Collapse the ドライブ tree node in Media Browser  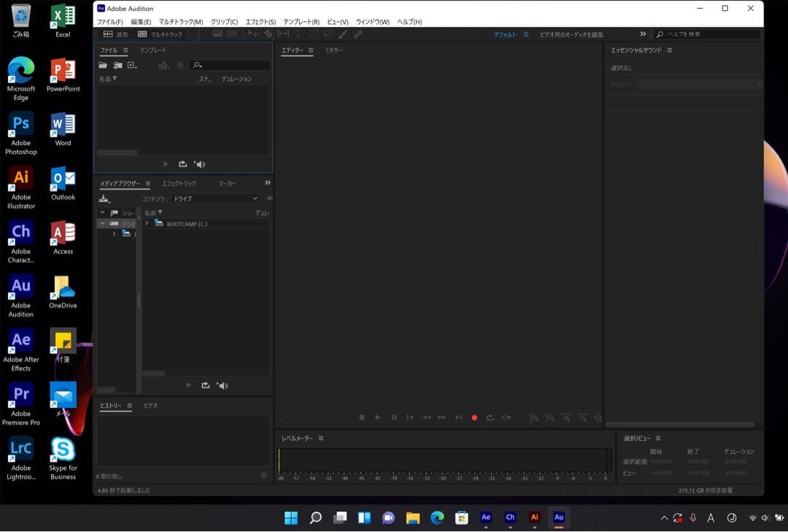point(103,223)
